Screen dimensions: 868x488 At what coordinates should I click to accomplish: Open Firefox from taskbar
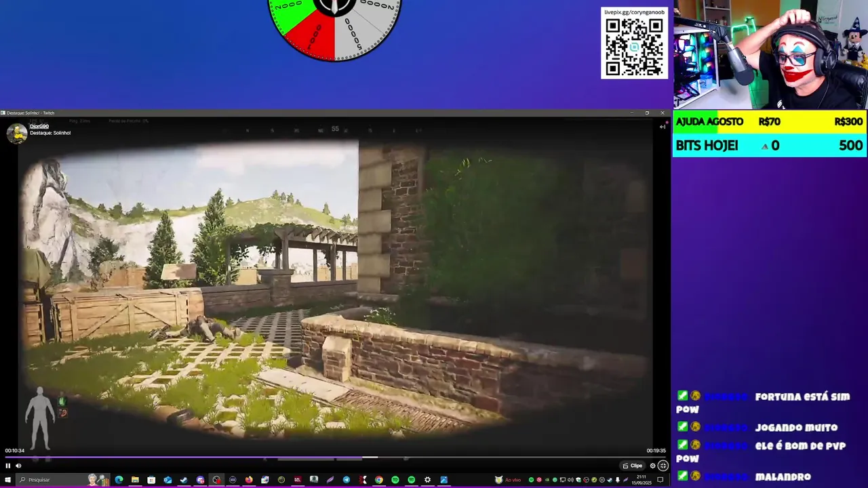tap(249, 480)
